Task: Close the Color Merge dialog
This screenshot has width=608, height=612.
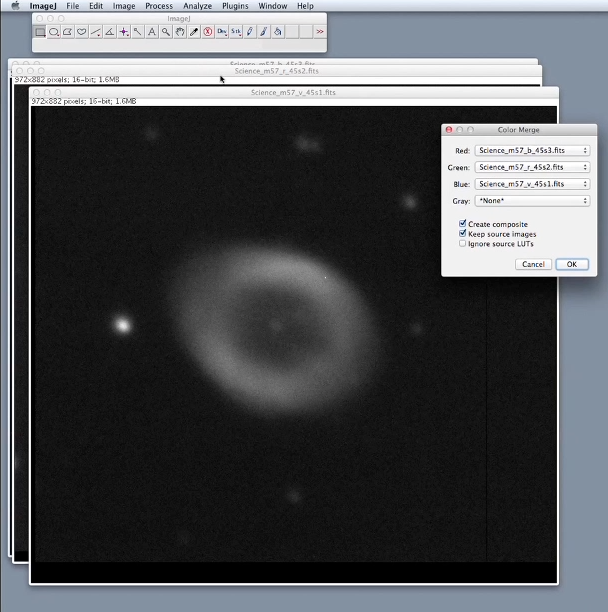Action: 449,130
